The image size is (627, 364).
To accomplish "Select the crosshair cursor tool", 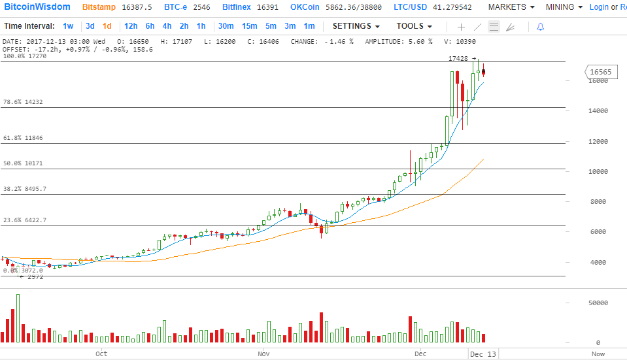I will click(x=461, y=27).
